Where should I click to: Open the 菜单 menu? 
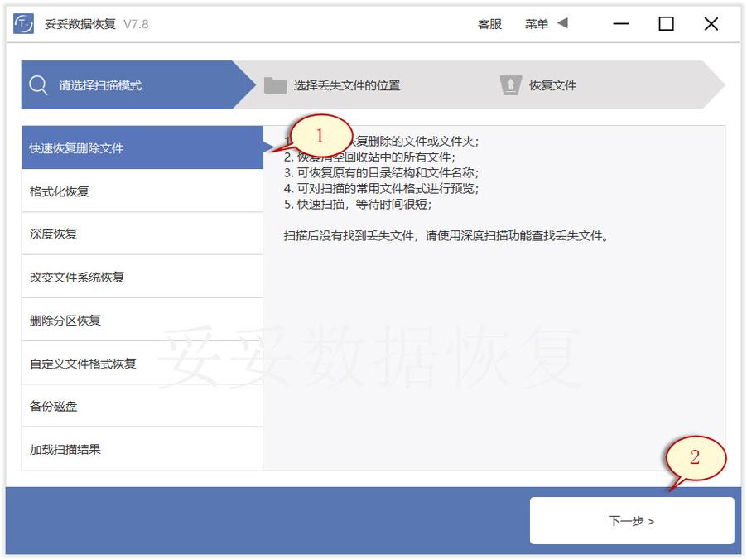[537, 24]
